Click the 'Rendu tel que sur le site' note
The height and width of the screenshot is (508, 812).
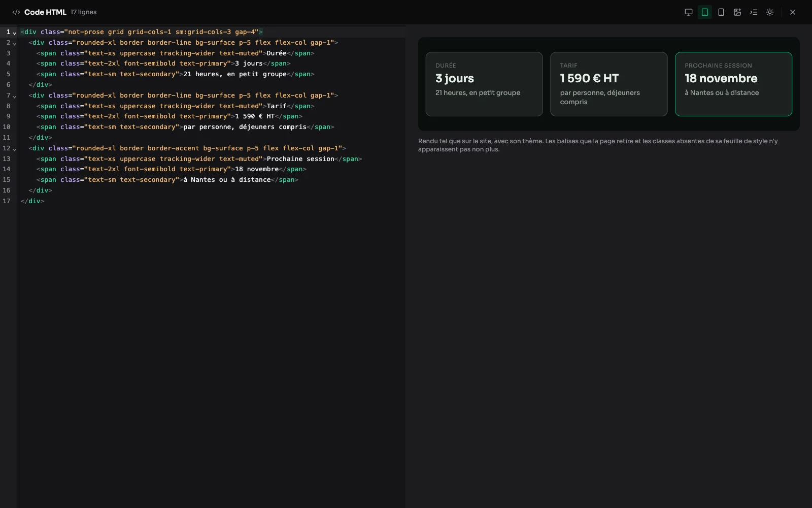(598, 145)
